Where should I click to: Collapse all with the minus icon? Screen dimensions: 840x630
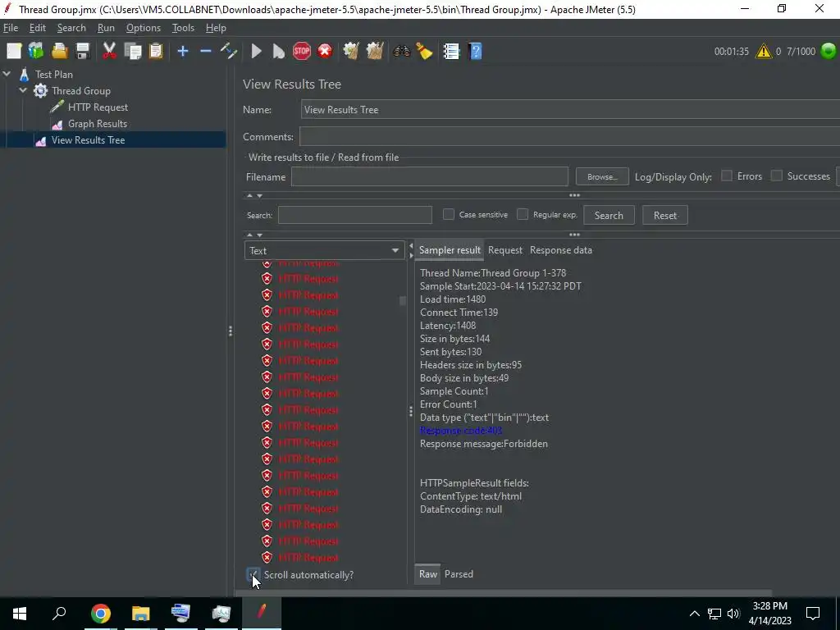206,51
